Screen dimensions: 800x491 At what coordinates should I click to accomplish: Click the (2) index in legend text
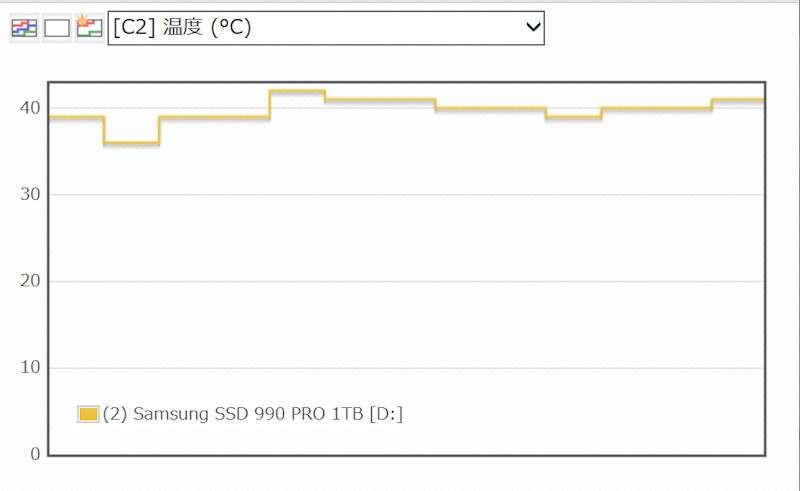point(115,414)
